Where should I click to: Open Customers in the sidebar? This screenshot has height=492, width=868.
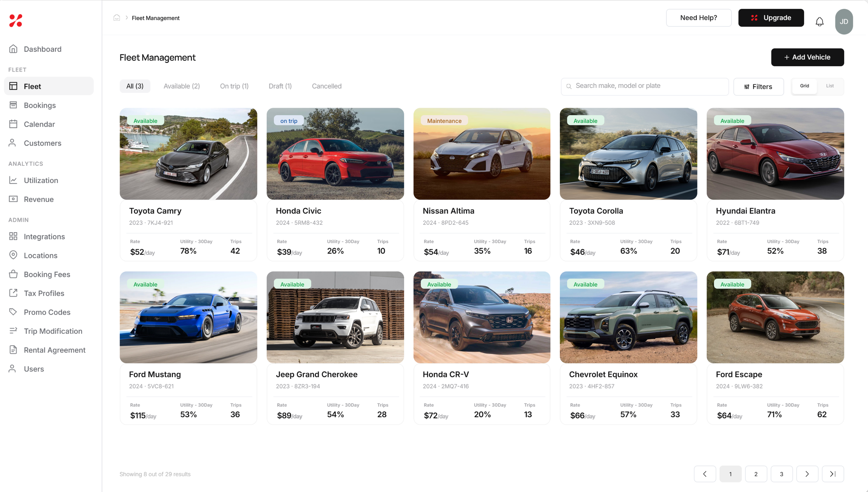[49, 143]
